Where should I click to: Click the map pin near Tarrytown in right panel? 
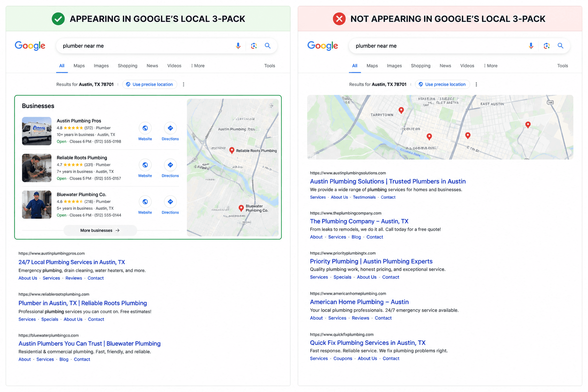[401, 110]
